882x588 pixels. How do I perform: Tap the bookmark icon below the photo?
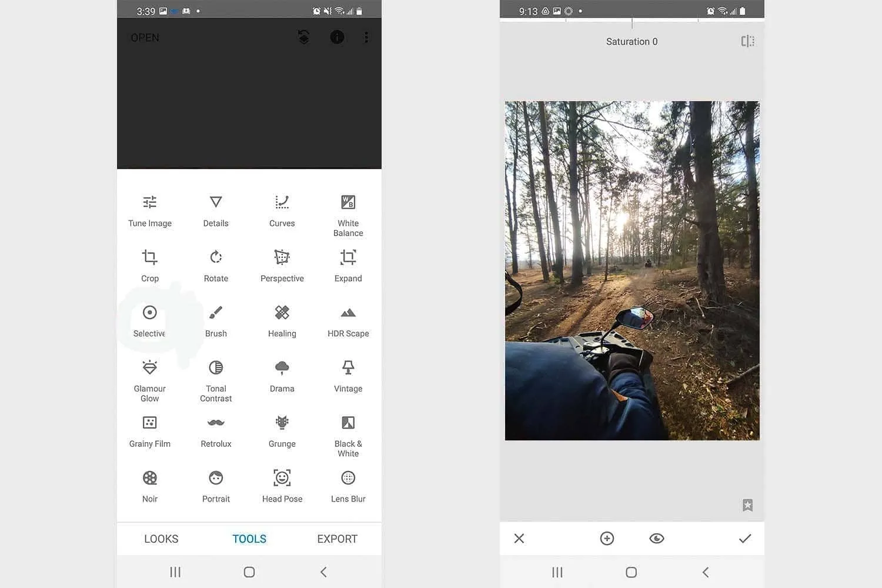point(747,505)
